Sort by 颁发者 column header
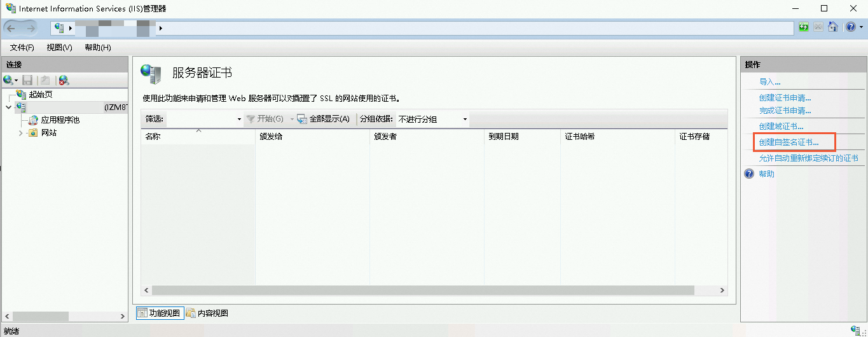 pyautogui.click(x=427, y=137)
